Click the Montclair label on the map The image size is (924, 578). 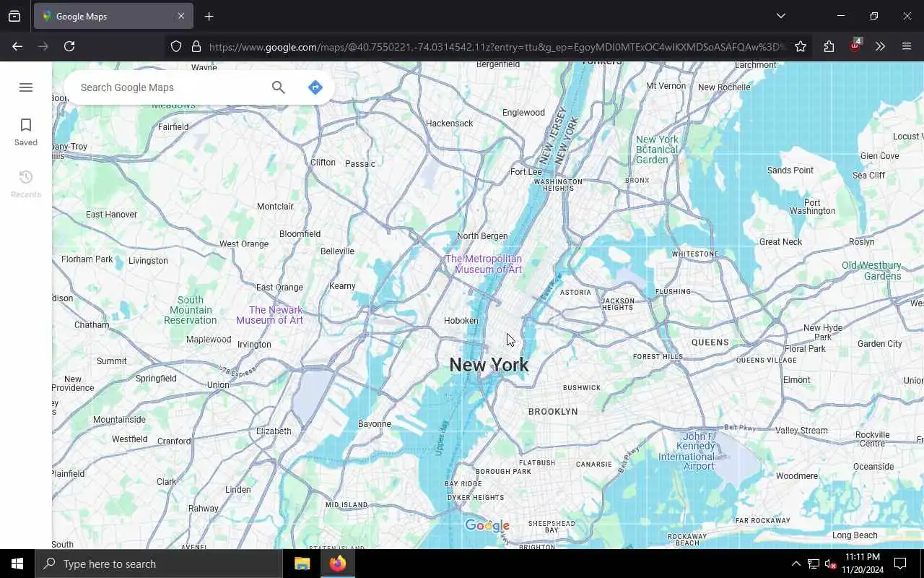(275, 207)
